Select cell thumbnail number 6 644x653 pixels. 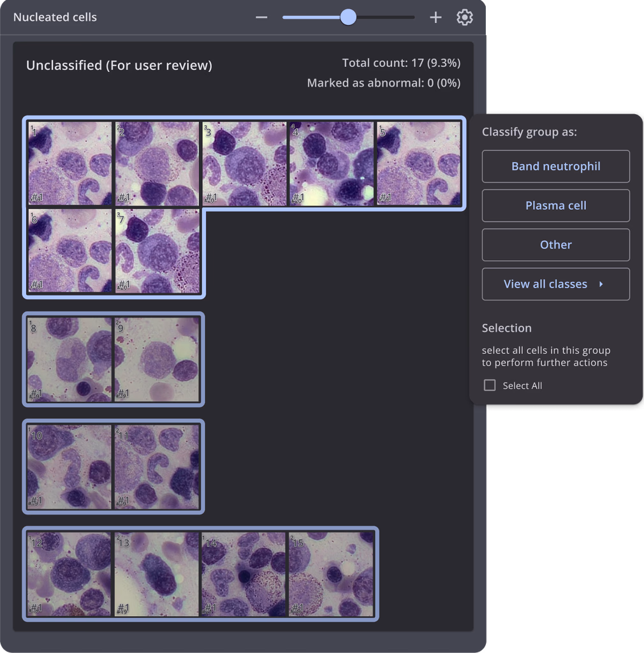coord(70,251)
